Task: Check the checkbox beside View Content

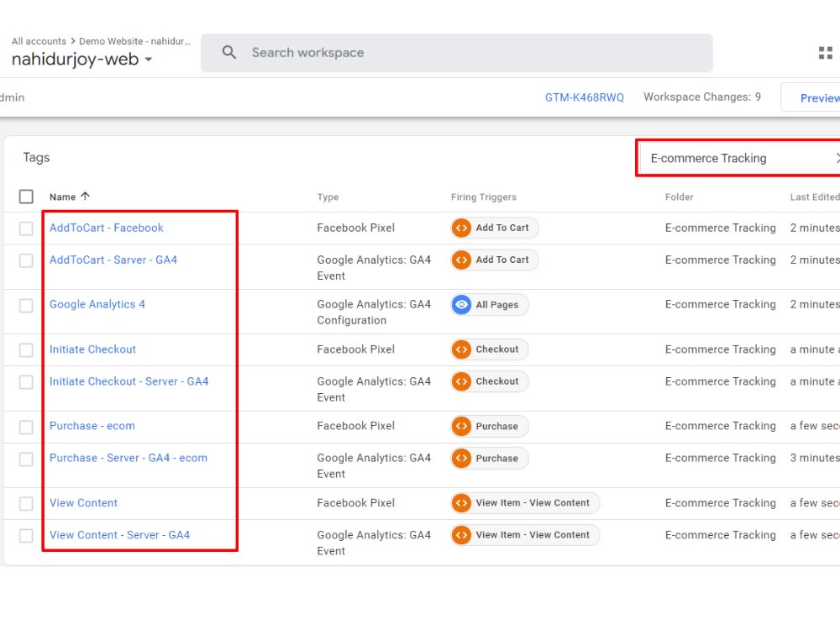Action: coord(25,502)
